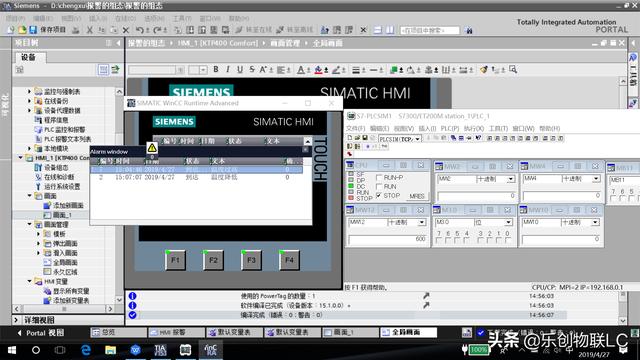Open the font size dropdown in editor toolbar
The image size is (640, 360).
(x=203, y=70)
